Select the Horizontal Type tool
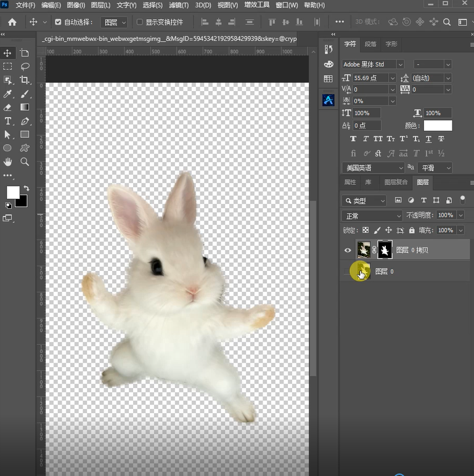This screenshot has height=476, width=474. coord(7,121)
